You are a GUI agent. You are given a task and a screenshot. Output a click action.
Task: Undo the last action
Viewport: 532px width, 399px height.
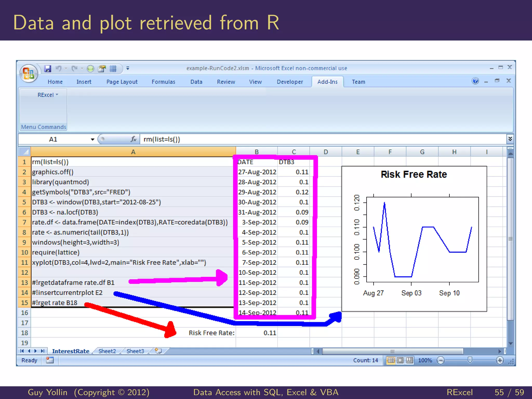click(x=59, y=69)
